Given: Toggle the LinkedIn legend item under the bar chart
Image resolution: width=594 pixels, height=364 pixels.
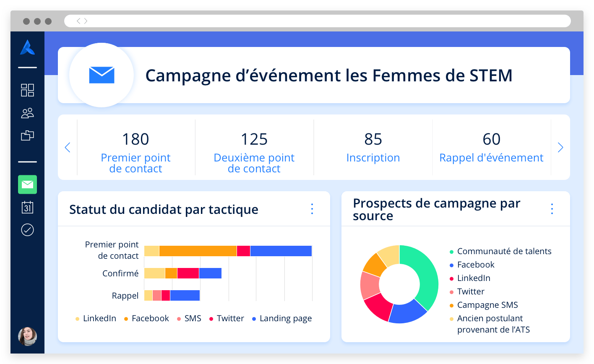Looking at the screenshot, I should pyautogui.click(x=96, y=319).
